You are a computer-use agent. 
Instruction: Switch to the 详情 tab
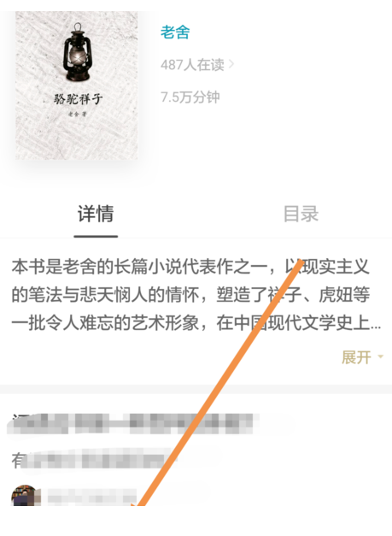96,214
